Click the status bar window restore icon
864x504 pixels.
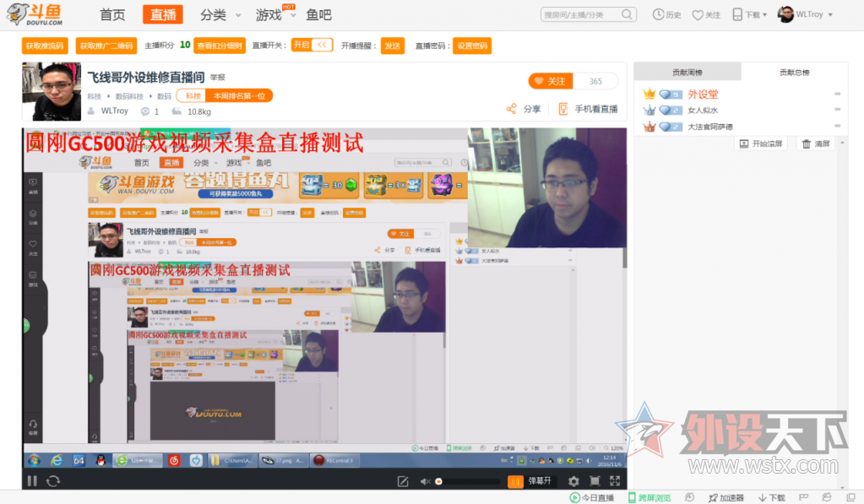click(850, 497)
